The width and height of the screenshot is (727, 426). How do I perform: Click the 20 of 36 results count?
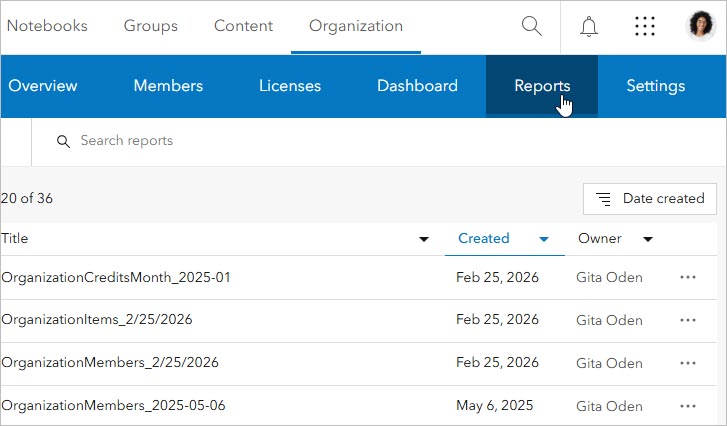tap(27, 198)
